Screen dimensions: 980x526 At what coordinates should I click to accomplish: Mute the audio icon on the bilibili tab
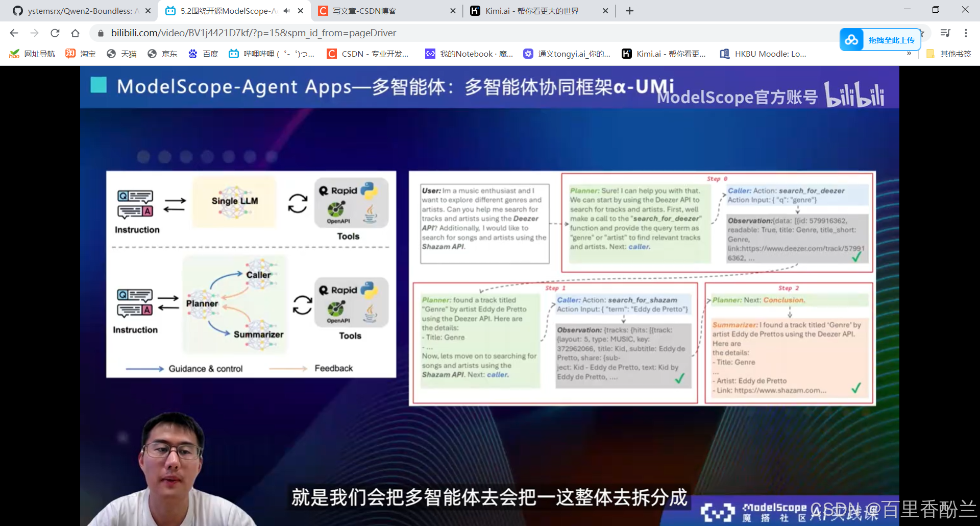pyautogui.click(x=286, y=11)
